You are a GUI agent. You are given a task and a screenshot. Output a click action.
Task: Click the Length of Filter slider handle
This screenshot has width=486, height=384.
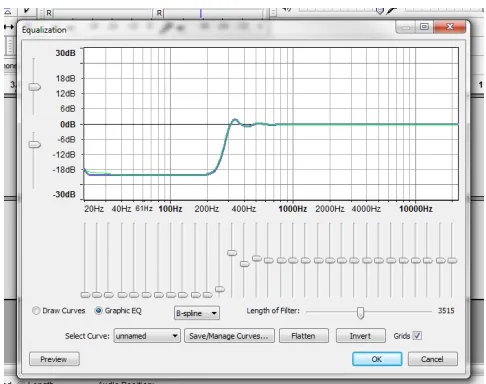[x=360, y=313]
